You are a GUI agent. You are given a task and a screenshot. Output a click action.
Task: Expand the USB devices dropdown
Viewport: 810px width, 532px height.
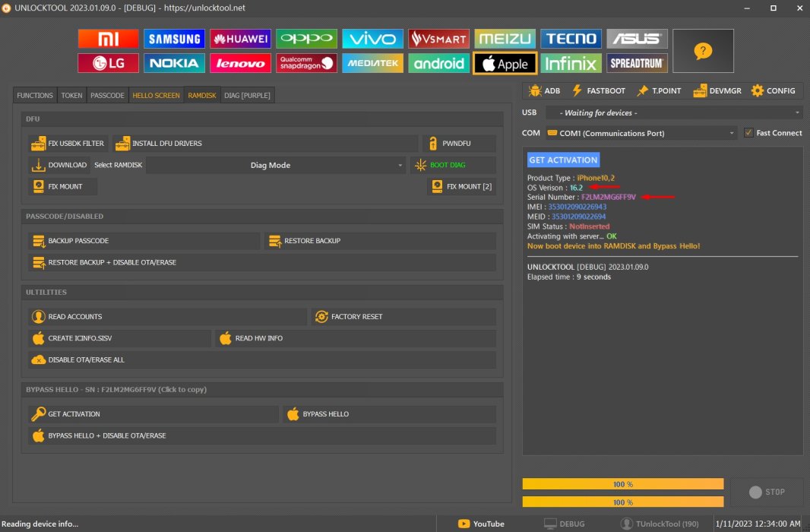click(x=675, y=112)
